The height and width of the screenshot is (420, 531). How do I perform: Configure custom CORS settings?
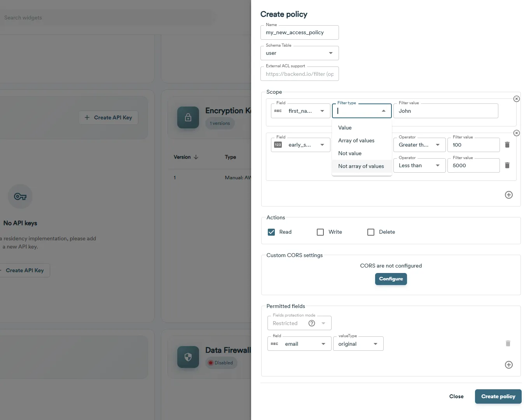391,279
